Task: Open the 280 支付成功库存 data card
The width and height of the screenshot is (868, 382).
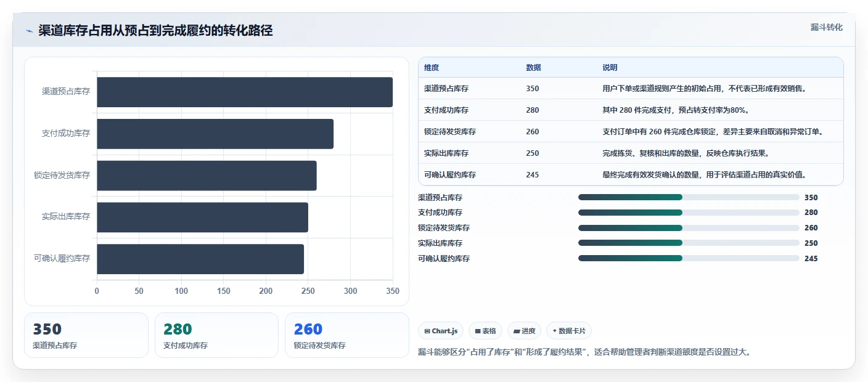Action: point(216,335)
